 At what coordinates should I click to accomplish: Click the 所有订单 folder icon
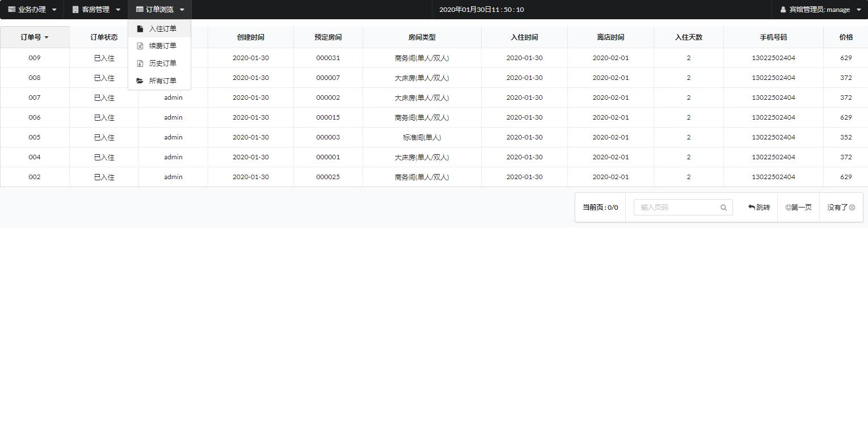pyautogui.click(x=140, y=81)
